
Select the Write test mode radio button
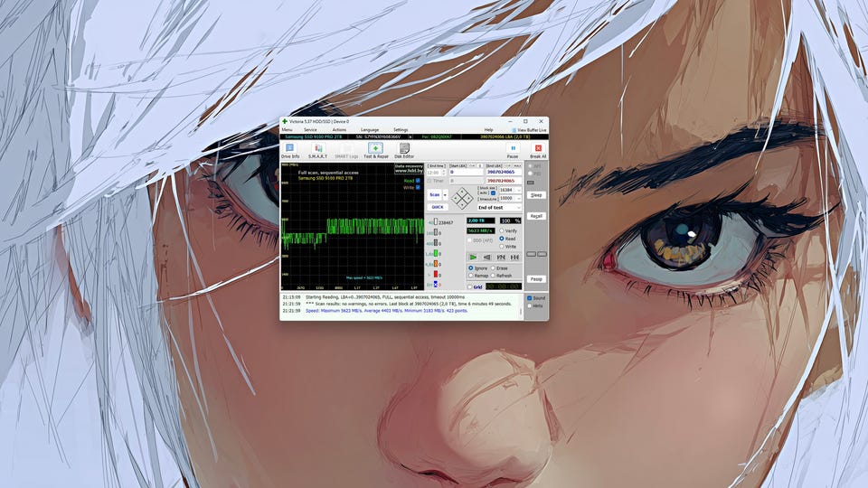coord(502,246)
